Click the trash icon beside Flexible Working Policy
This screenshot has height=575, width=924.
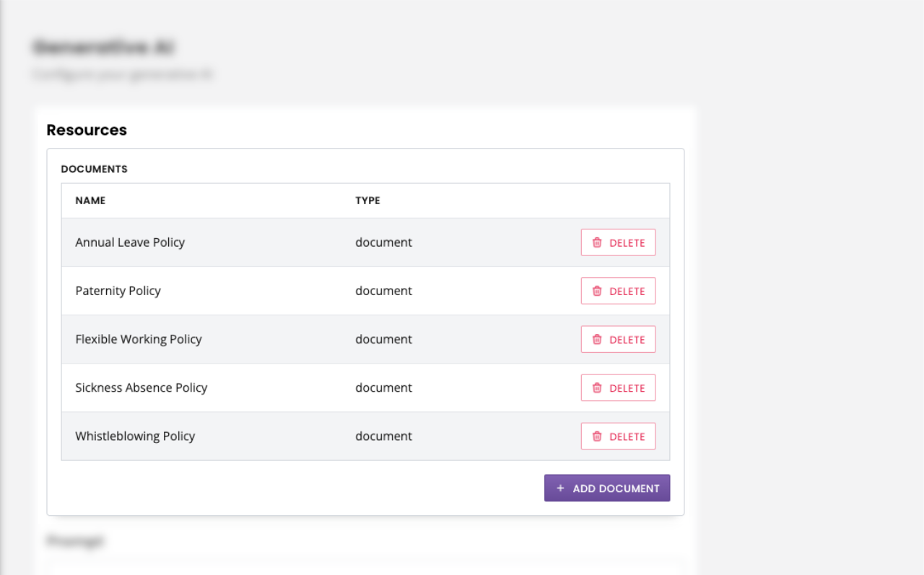pos(597,339)
